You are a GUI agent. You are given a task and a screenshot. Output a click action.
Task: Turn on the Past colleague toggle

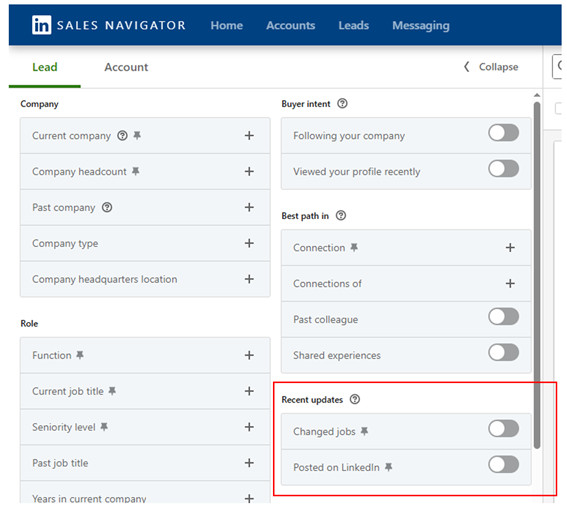pos(503,316)
